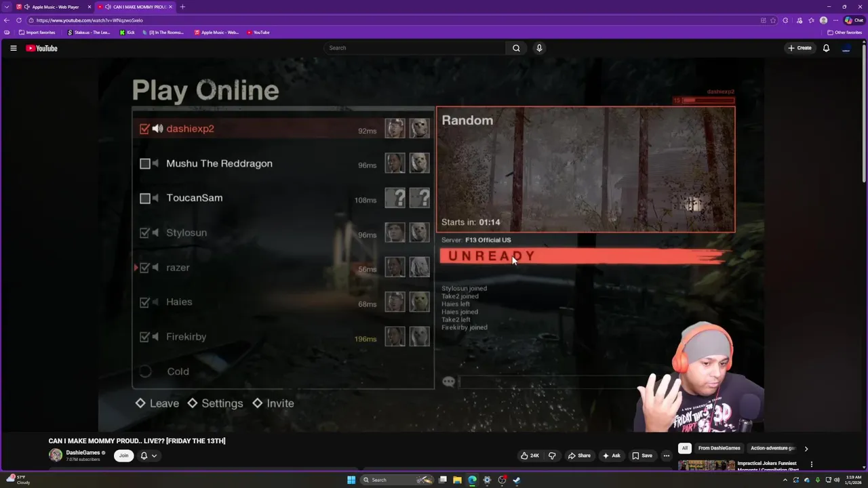Open more actions ellipsis below the video

[666, 455]
